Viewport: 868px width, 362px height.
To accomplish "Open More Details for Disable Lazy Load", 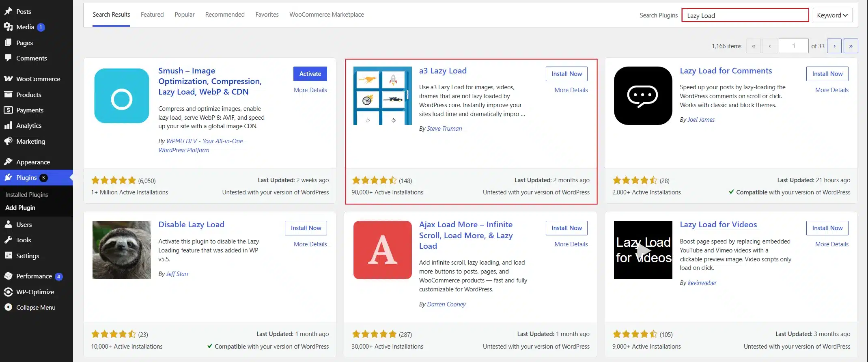I will point(310,244).
